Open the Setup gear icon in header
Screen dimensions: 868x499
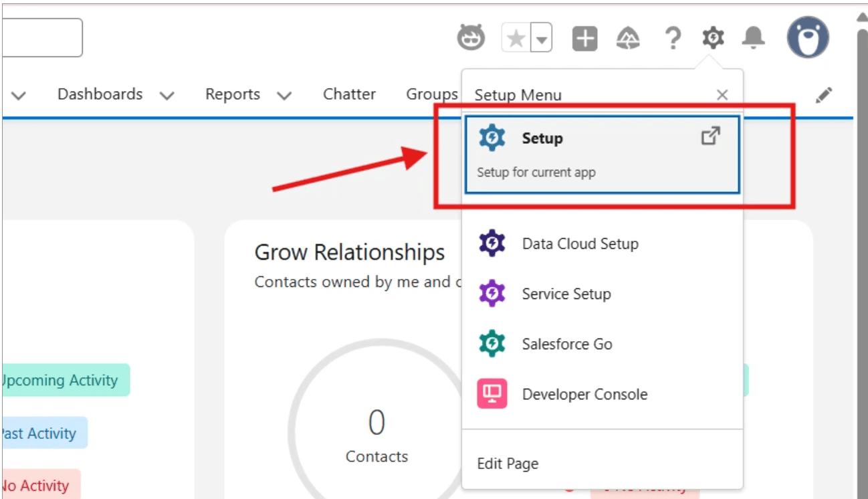(712, 38)
